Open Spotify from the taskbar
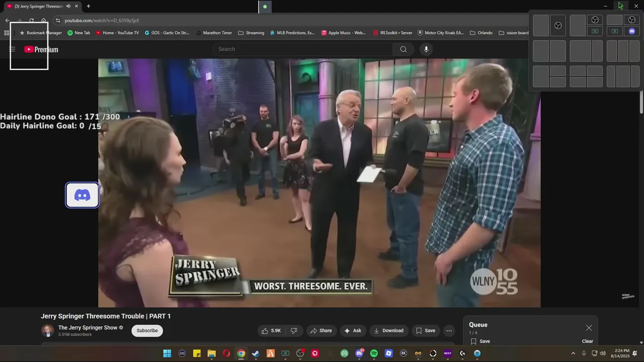 click(374, 353)
